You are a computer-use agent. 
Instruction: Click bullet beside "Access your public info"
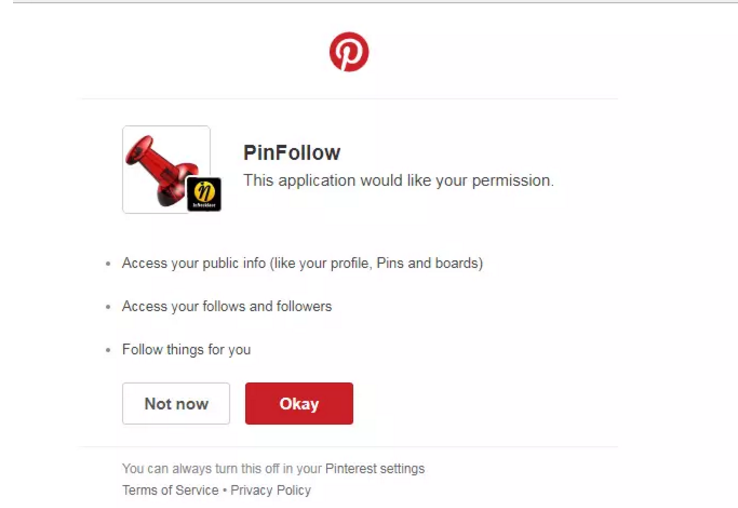[108, 265]
